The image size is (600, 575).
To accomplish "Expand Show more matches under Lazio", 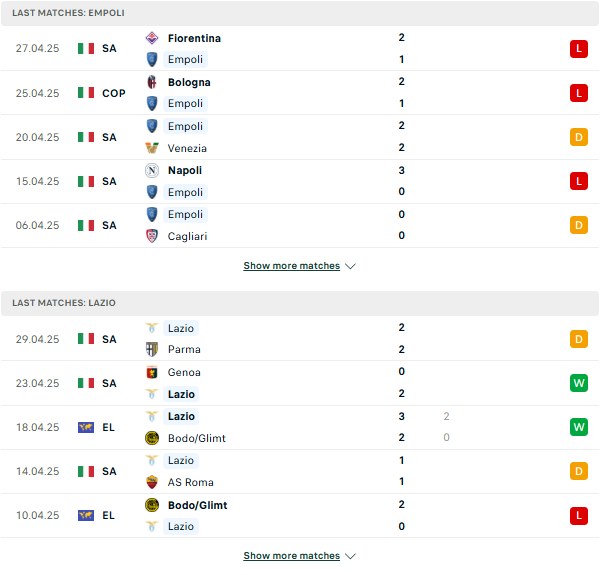I will [x=292, y=555].
